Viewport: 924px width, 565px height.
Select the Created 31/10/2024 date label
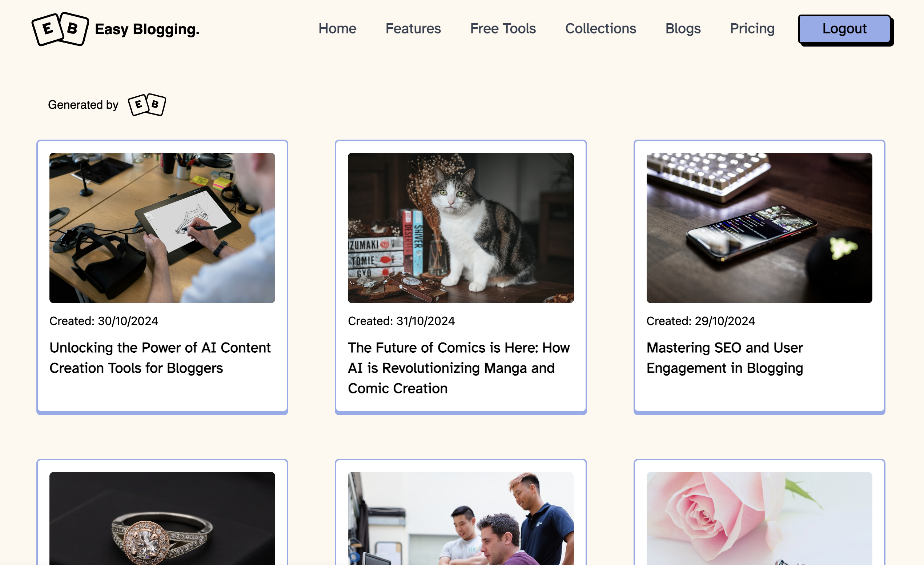pos(401,321)
